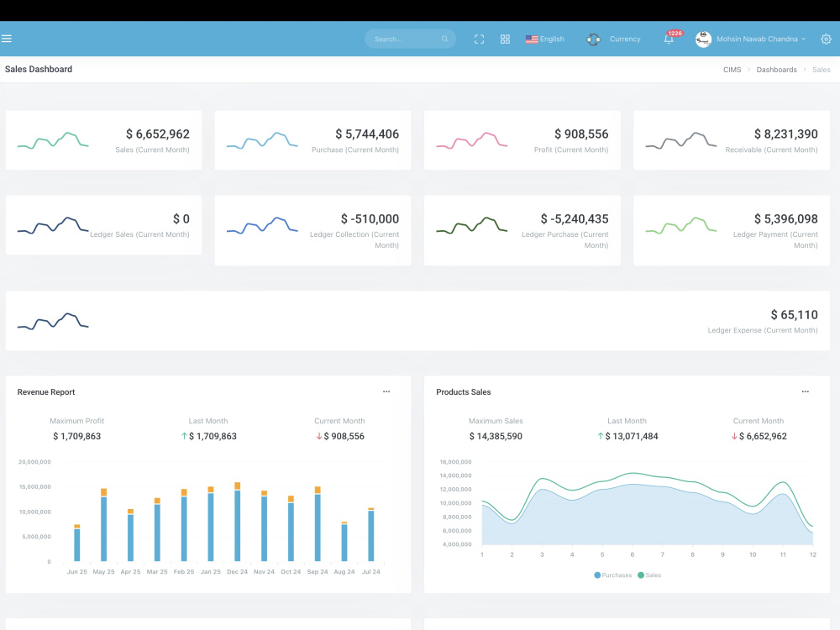Open Products Sales three-dot options
The width and height of the screenshot is (840, 630).
tap(806, 391)
